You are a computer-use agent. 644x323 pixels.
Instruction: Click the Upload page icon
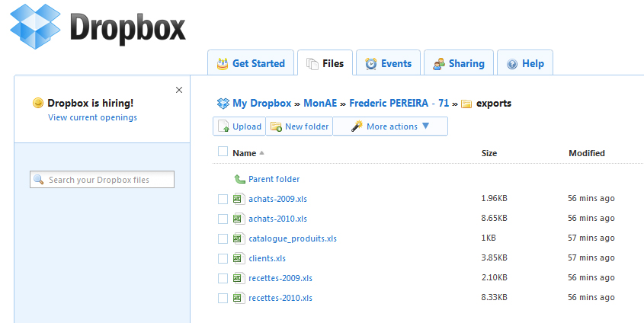pyautogui.click(x=223, y=126)
